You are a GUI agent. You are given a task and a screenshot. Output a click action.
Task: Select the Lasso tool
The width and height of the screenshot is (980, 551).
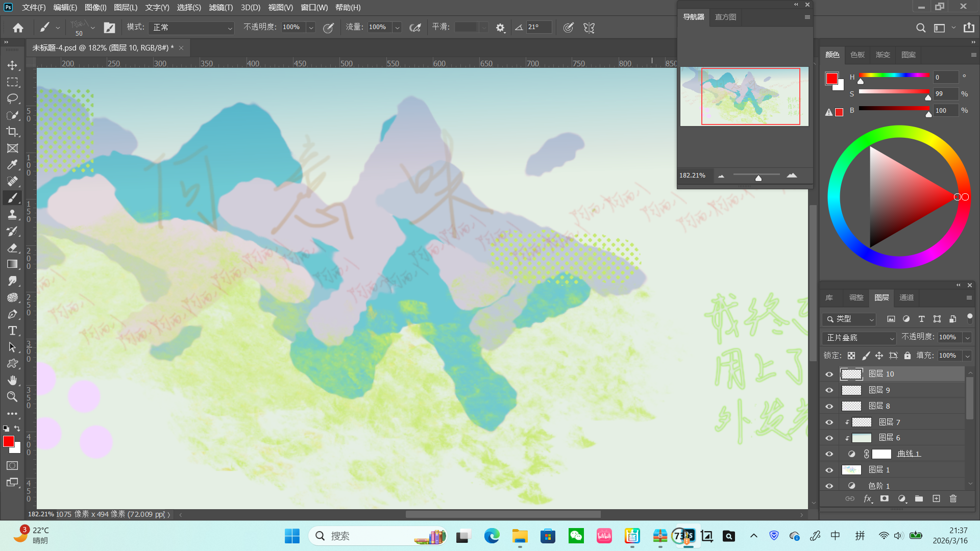12,98
